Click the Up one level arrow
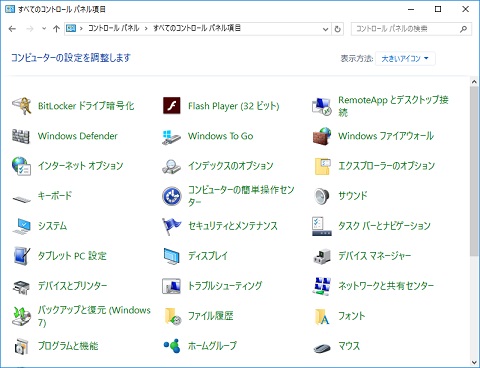 [56, 29]
